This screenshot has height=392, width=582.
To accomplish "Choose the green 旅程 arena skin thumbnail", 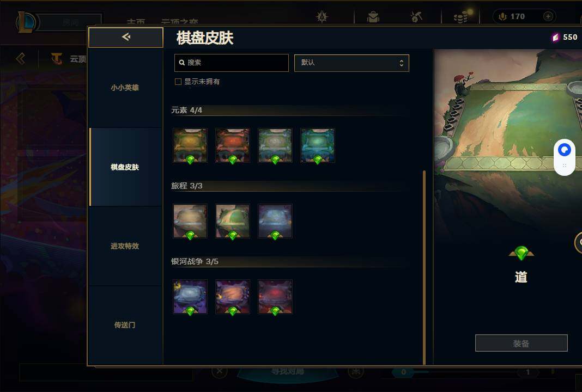I will [233, 221].
